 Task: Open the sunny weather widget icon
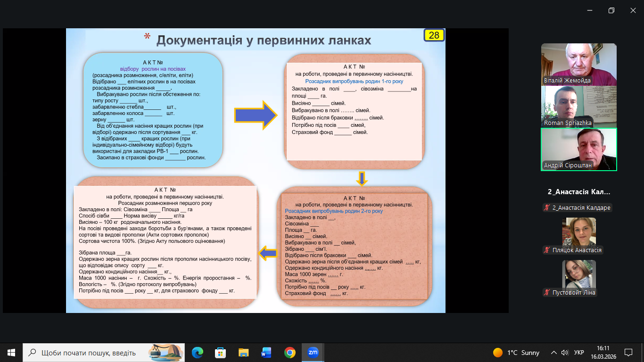point(497,353)
